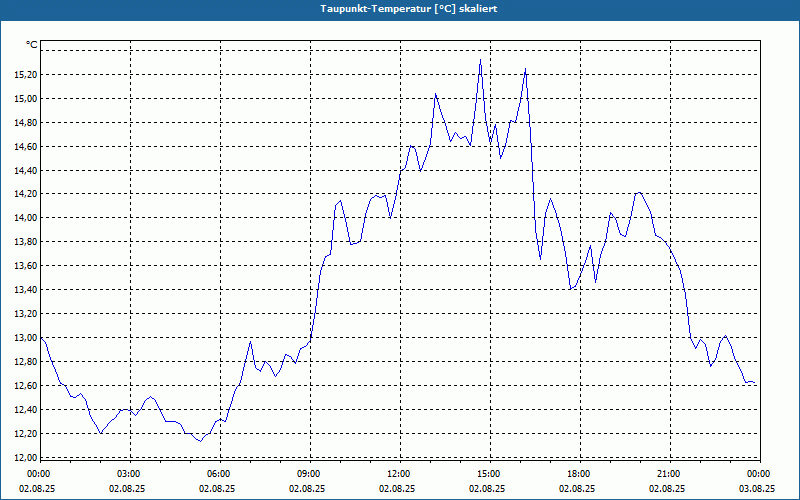Select the 13,40 y-axis label
Viewport: 800px width, 500px height.
26,290
